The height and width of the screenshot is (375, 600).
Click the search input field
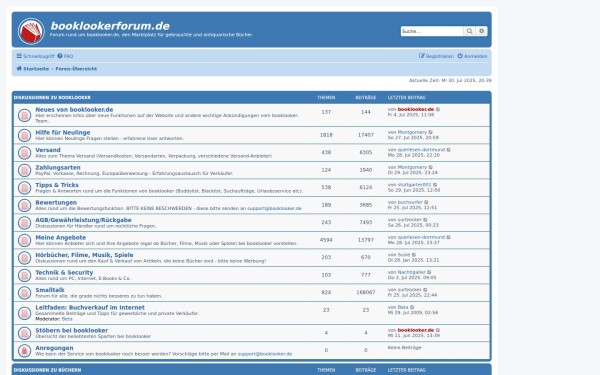tap(432, 31)
